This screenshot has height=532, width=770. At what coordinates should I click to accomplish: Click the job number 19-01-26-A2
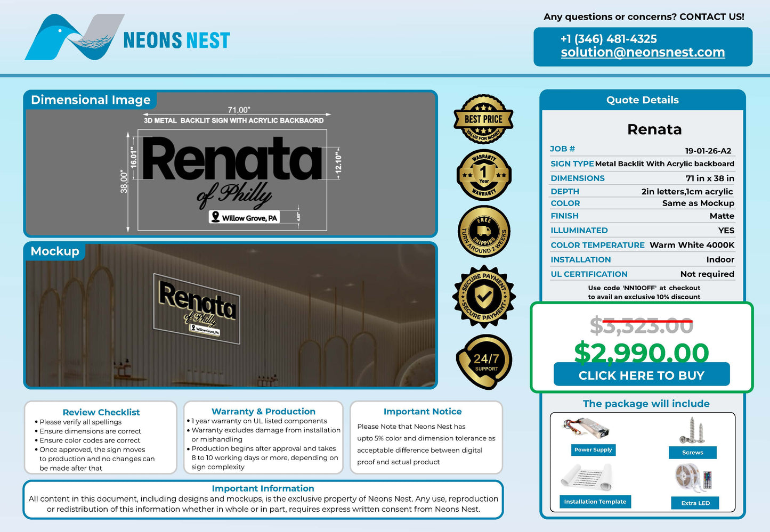tap(708, 151)
